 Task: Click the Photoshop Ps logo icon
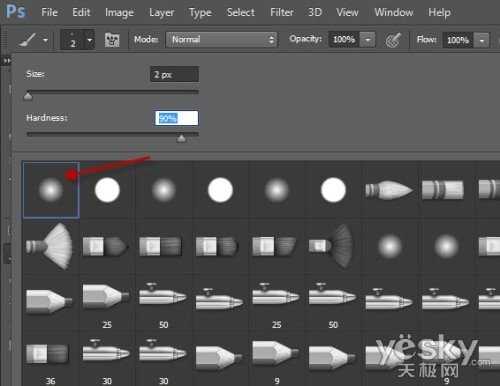pos(16,11)
